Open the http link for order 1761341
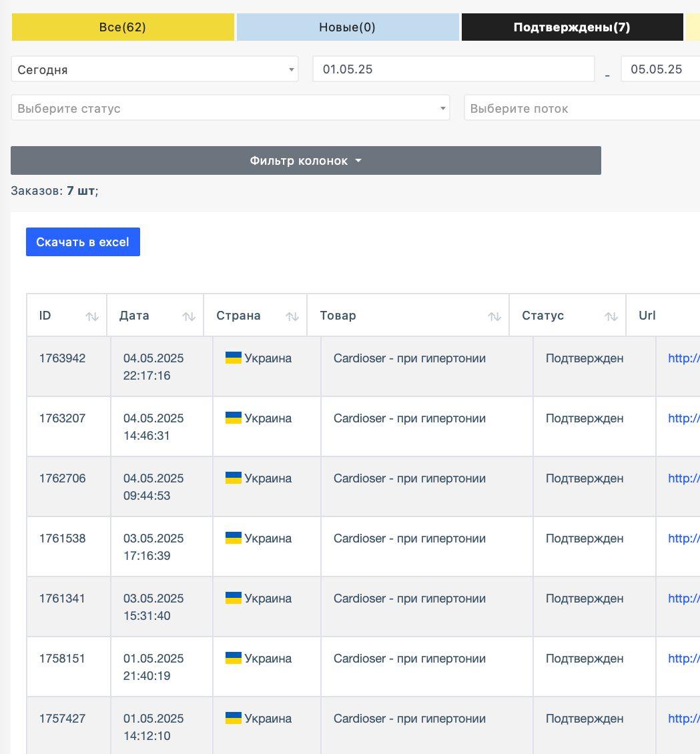 684,599
